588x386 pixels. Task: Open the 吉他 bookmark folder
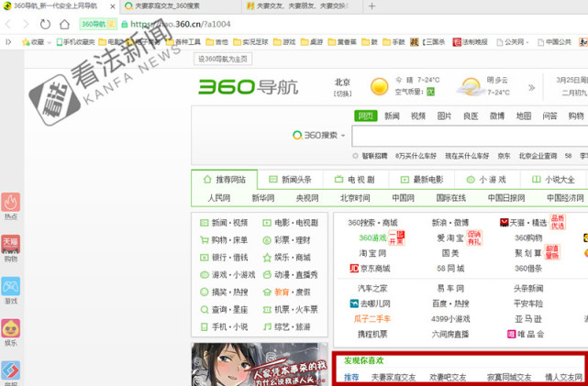point(217,42)
